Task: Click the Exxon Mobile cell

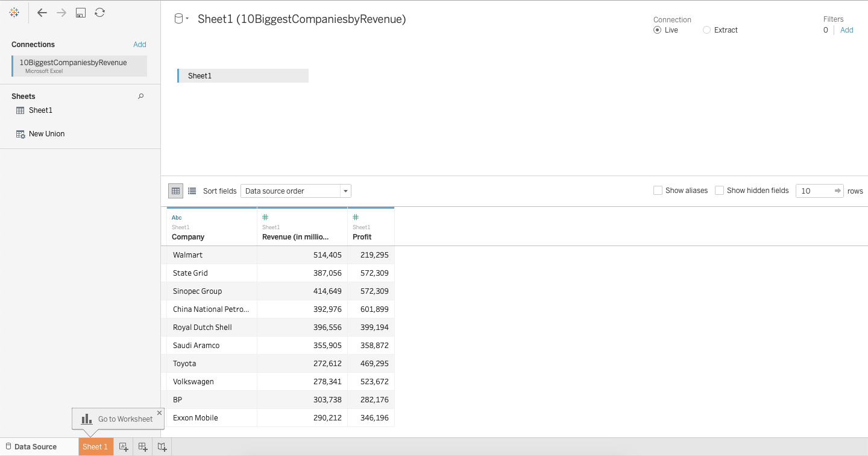Action: 212,418
